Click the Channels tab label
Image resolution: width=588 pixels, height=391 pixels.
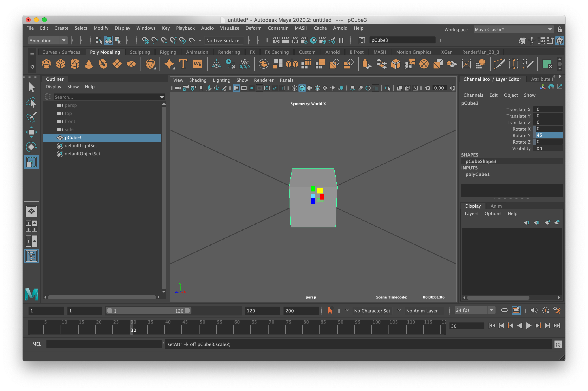pos(473,95)
